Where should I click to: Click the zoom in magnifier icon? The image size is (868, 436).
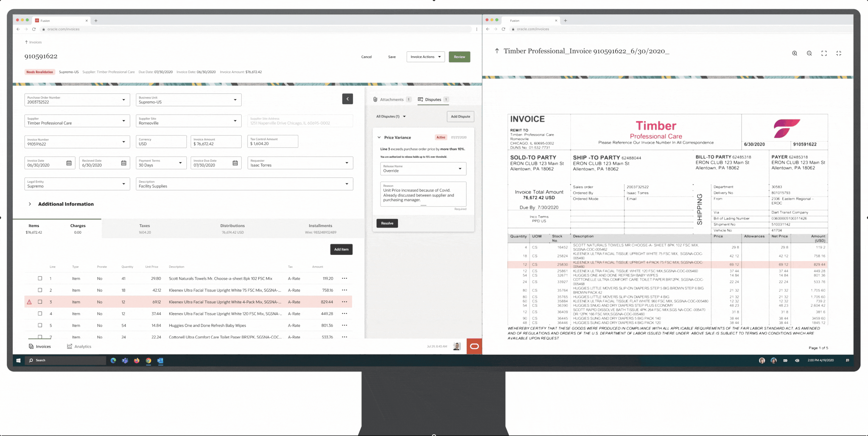point(794,53)
